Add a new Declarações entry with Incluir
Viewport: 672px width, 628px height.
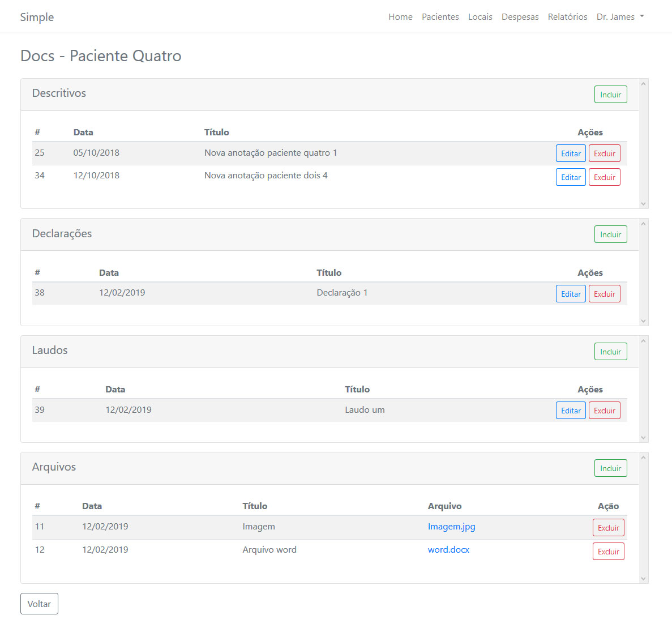click(610, 234)
